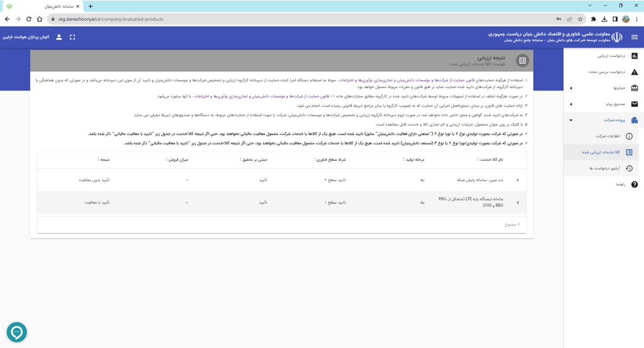Screen dimensions: 644x348
Task: Open the user account icon in header
Action: tap(59, 37)
